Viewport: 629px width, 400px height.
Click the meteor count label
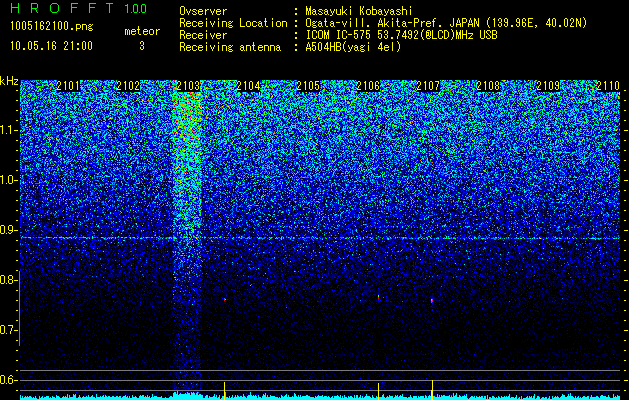(x=142, y=31)
